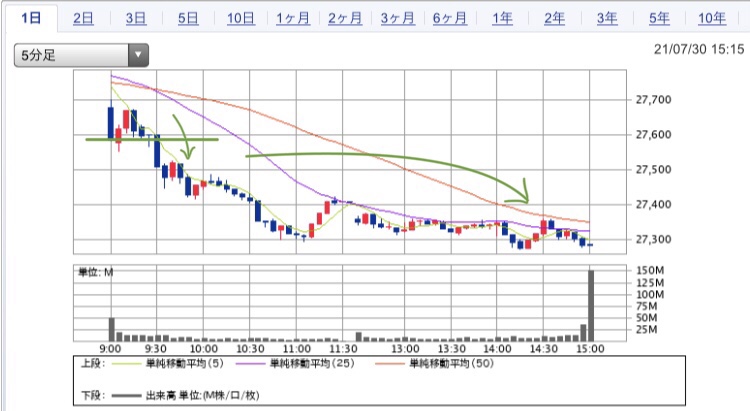Click the 100M volume axis label

pos(650,294)
